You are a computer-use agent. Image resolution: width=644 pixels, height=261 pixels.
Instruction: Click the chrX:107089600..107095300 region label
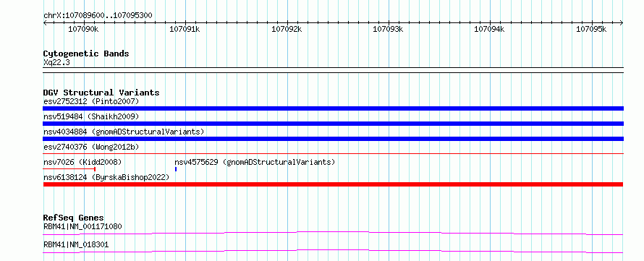coord(98,16)
